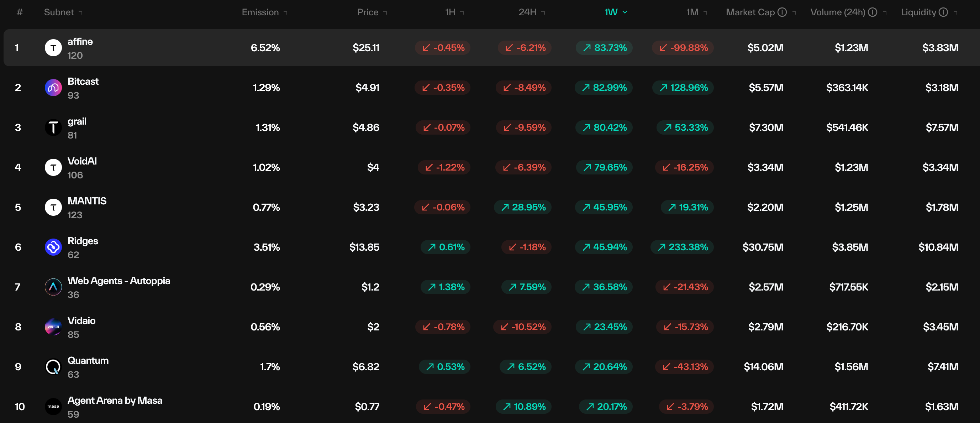Click the grail subnet logo icon
The width and height of the screenshot is (980, 423).
pos(53,127)
